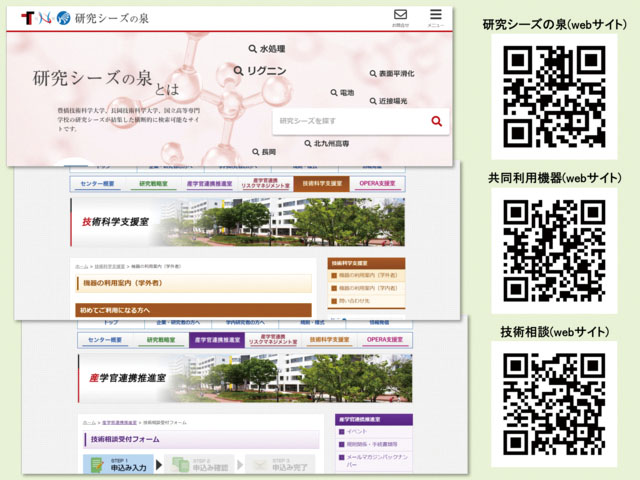Open OPERA支援室 tab on bottom page
This screenshot has width=640, height=480.
(384, 340)
